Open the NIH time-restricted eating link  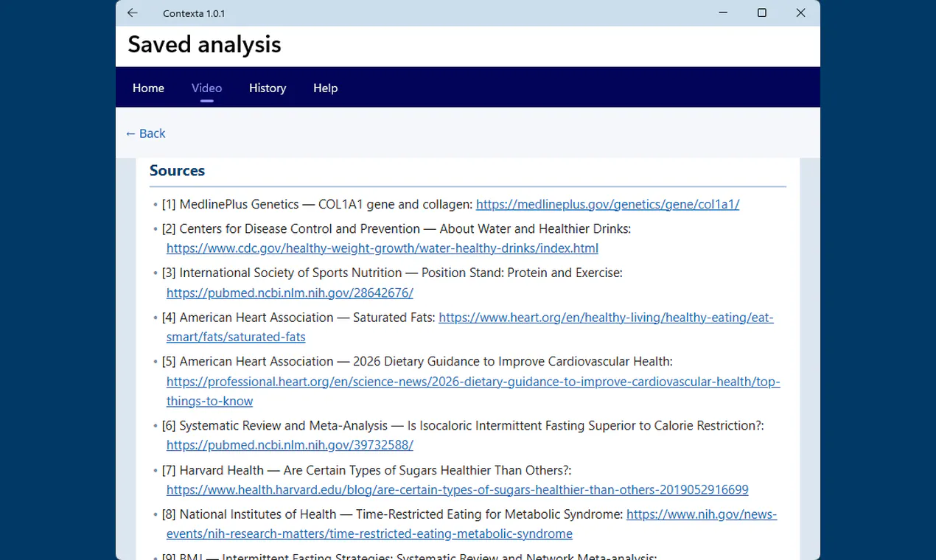tap(702, 514)
